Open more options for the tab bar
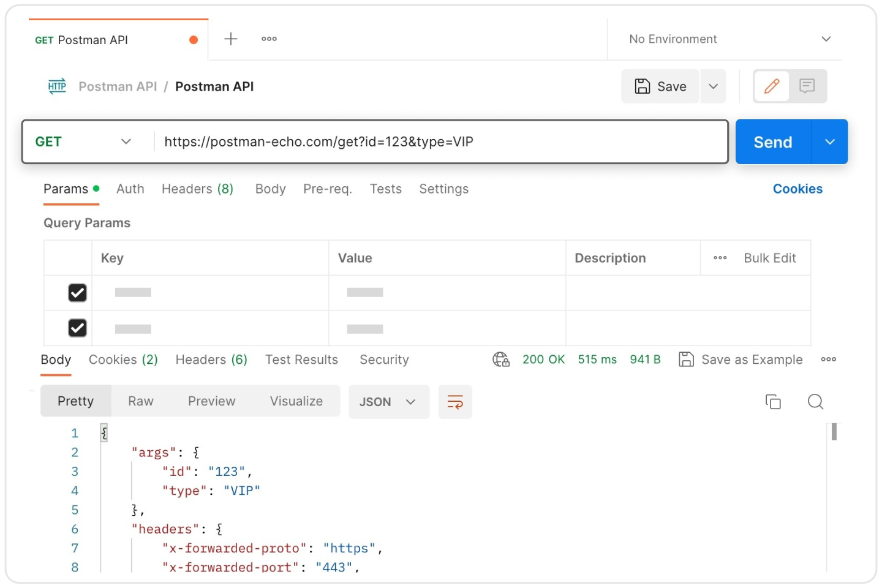Screen dimensions: 882x588 pyautogui.click(x=268, y=39)
